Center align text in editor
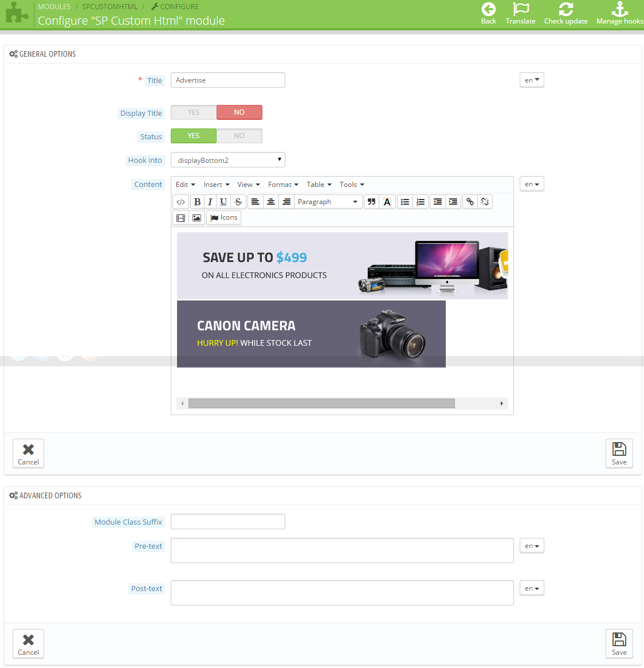Image resolution: width=644 pixels, height=668 pixels. (270, 202)
